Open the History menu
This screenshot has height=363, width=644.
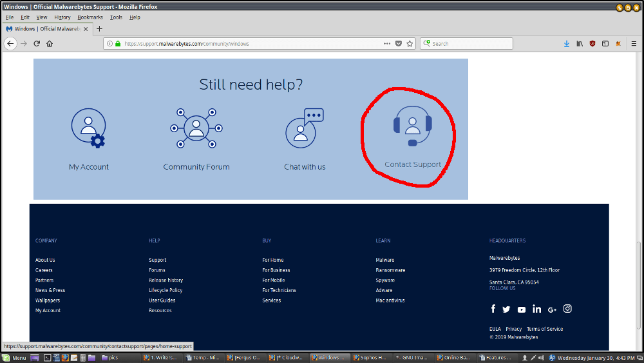click(x=62, y=17)
